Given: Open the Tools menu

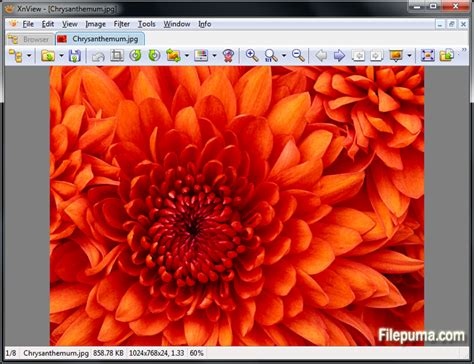Looking at the screenshot, I should pos(147,24).
